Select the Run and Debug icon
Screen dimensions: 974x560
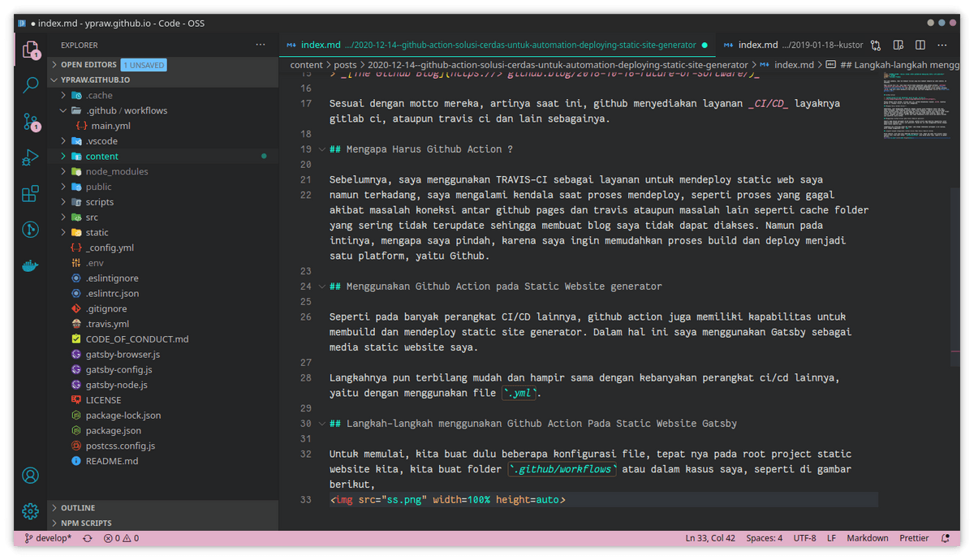pos(30,157)
